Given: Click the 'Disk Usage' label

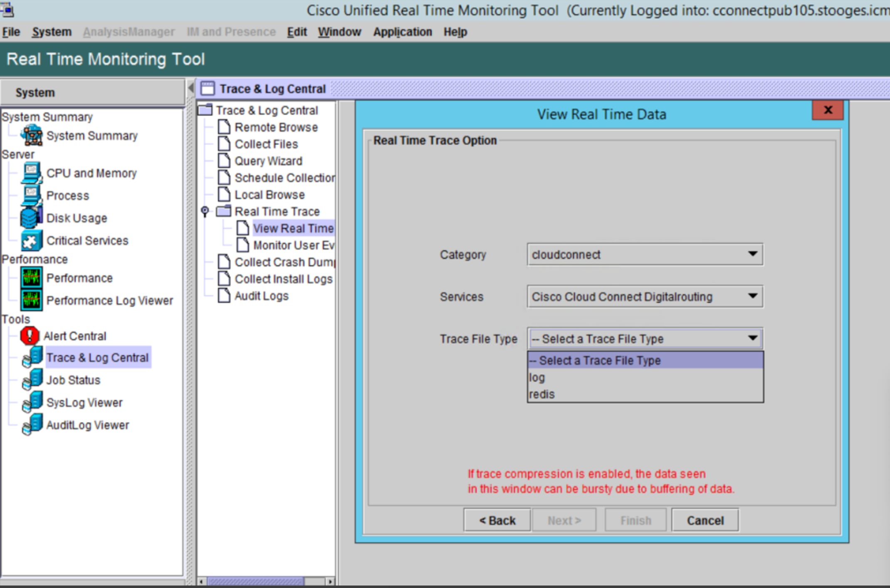Looking at the screenshot, I should click(x=77, y=218).
